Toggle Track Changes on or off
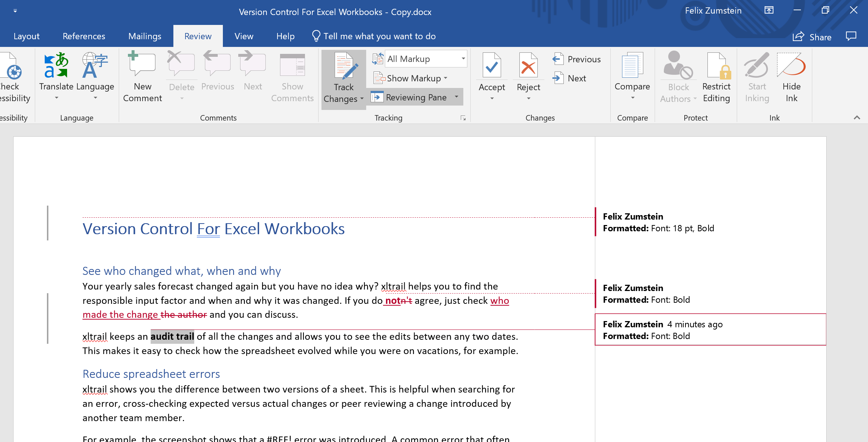The height and width of the screenshot is (442, 868). pos(343,66)
